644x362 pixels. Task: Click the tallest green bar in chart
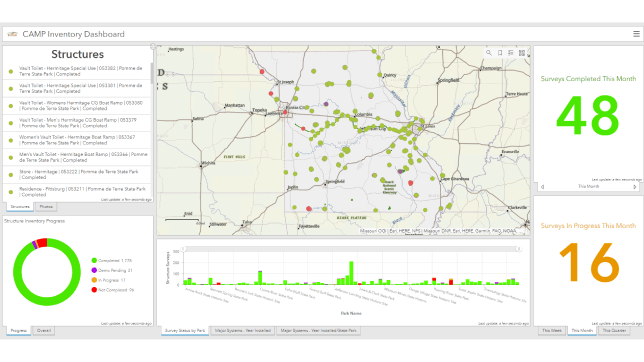(x=351, y=273)
